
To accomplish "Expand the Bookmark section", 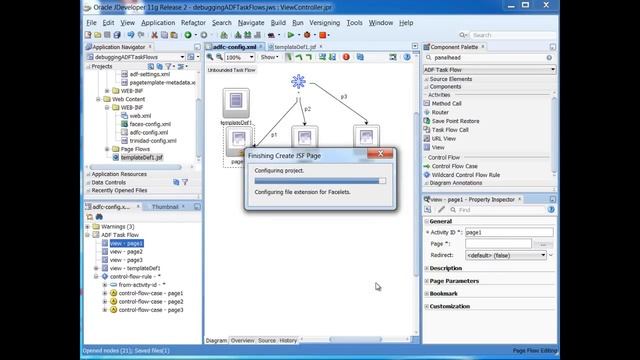I will point(427,294).
